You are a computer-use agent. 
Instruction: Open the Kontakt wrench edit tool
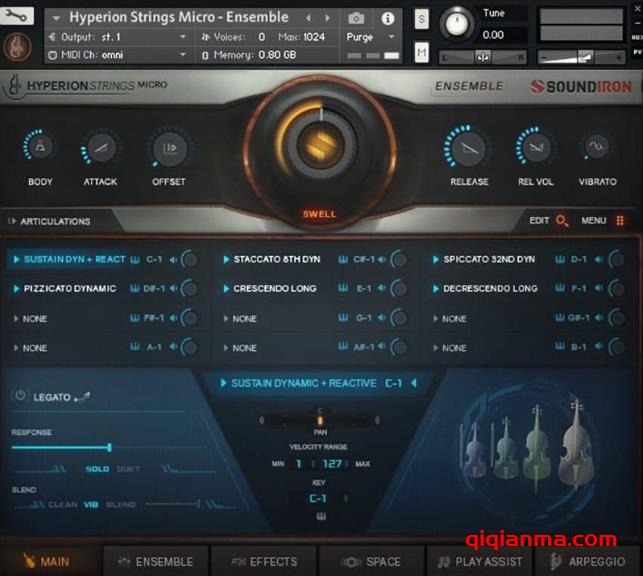pos(16,16)
